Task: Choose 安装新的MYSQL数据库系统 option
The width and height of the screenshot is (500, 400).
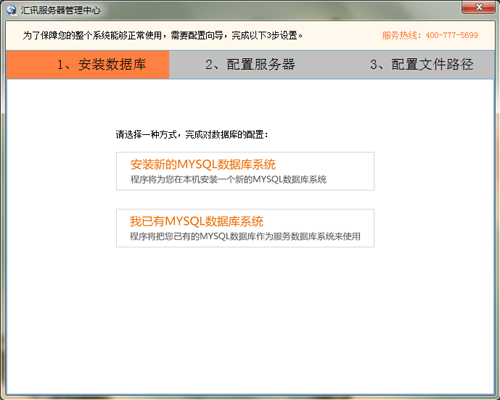Action: 245,171
